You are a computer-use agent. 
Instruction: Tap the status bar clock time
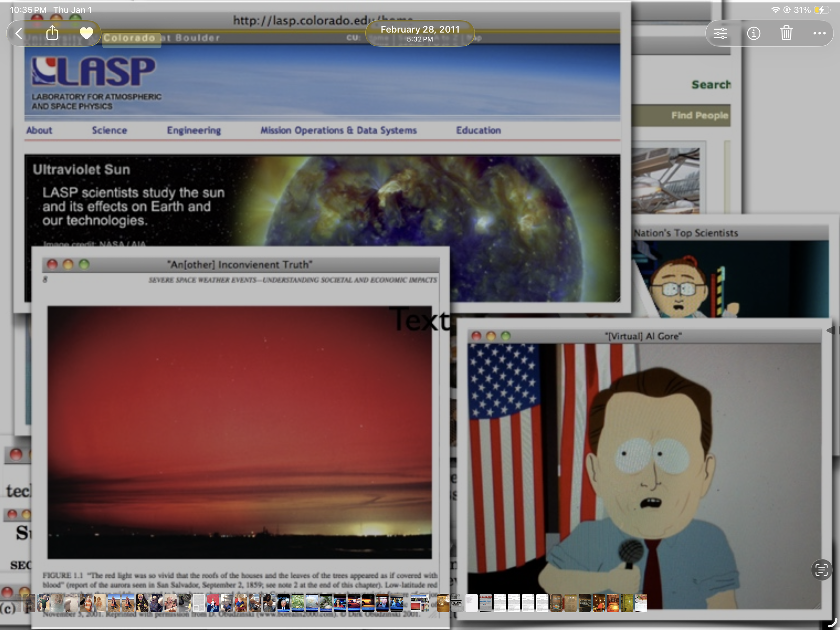pyautogui.click(x=28, y=10)
